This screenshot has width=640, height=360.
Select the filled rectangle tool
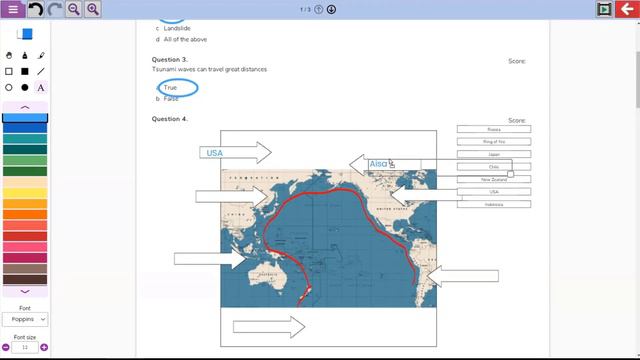click(x=25, y=71)
